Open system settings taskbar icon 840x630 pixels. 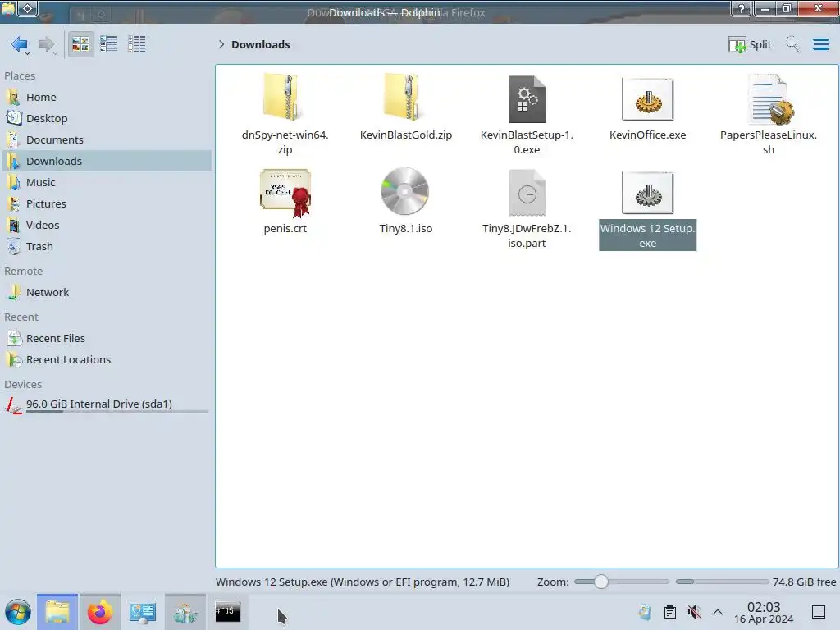pyautogui.click(x=143, y=612)
